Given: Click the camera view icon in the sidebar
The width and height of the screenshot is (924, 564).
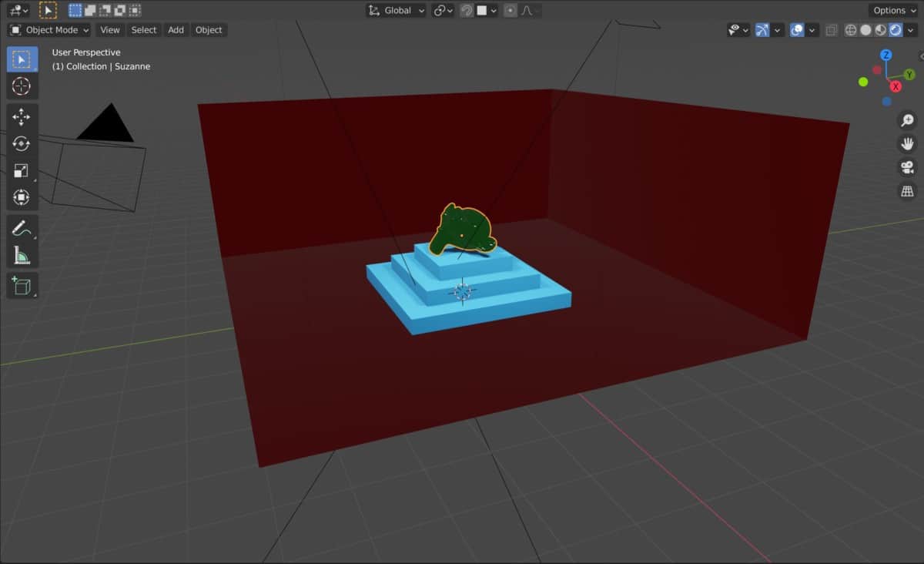Looking at the screenshot, I should (x=907, y=167).
